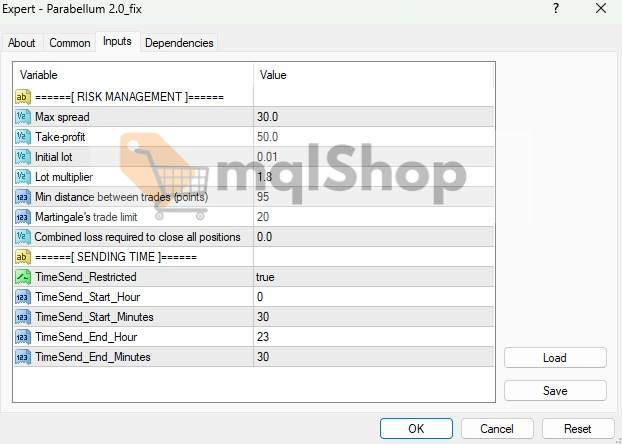Screen dimensions: 622x444
Task: Click the string icon beside RISK MANAGEMENT header
Action: pyautogui.click(x=23, y=97)
